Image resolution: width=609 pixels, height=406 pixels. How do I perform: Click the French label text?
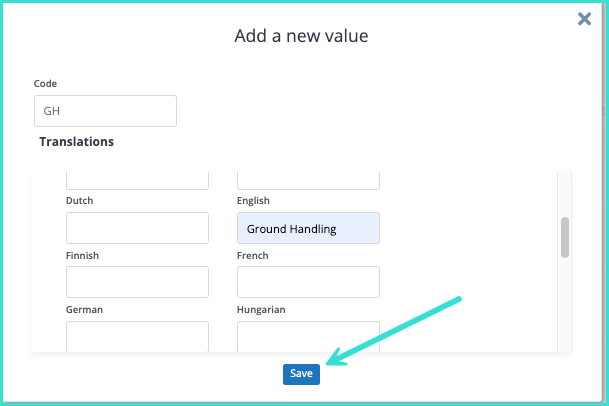tap(252, 256)
